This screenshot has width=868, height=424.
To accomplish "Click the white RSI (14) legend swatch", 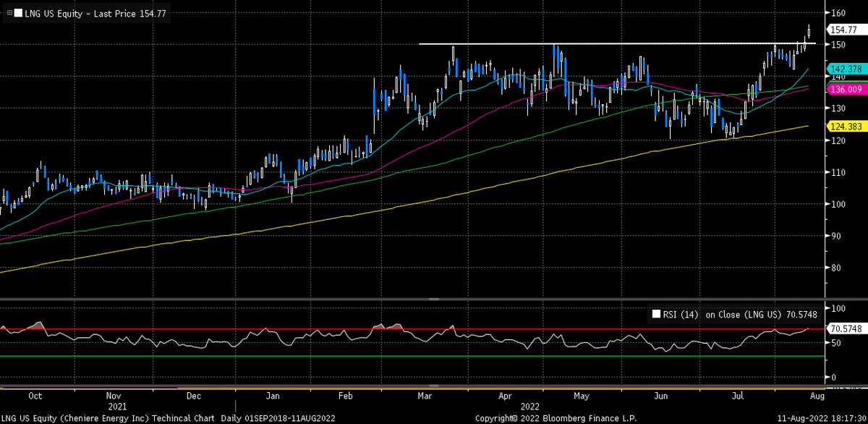I will pos(656,315).
